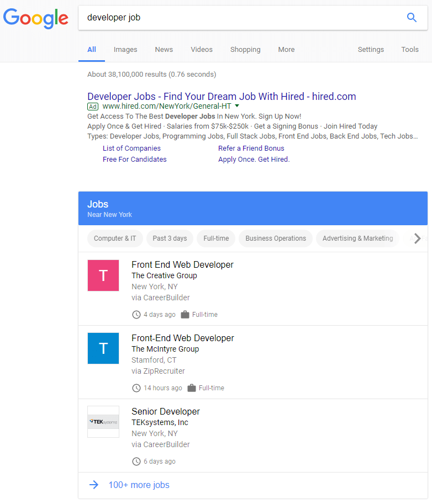
Task: Click 'New York, NY' under The Creative Group
Action: point(155,287)
